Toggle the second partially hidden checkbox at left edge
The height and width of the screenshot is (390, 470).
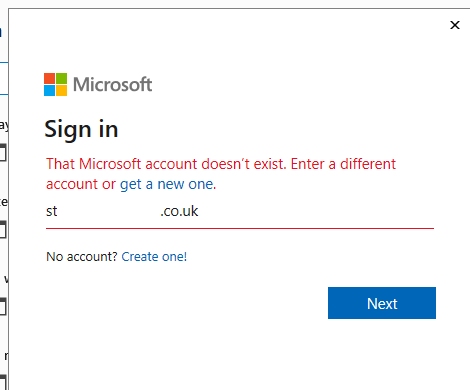click(x=3, y=229)
